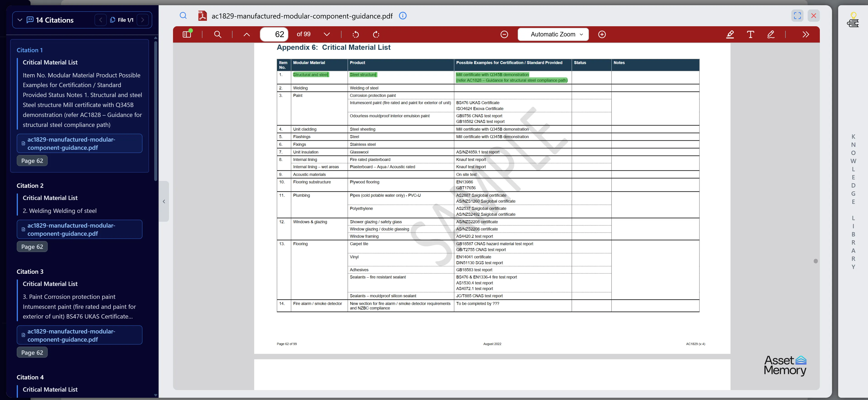Viewport: 868px width, 400px height.
Task: Click the File 1/1 indicator
Action: click(x=122, y=20)
